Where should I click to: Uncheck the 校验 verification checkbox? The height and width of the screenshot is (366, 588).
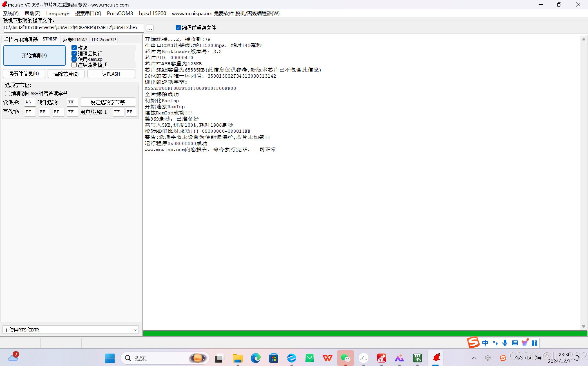click(74, 47)
